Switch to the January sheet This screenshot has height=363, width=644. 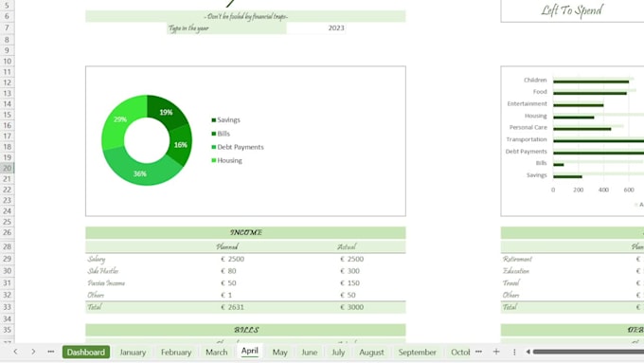(x=133, y=353)
